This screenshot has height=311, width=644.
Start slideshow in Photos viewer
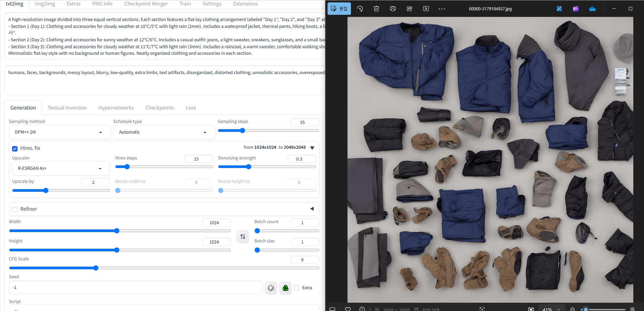point(426,9)
